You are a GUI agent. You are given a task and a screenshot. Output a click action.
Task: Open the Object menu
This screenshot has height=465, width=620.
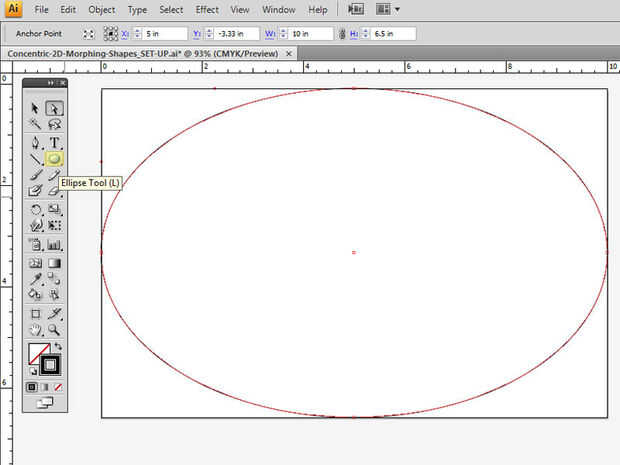pyautogui.click(x=101, y=10)
